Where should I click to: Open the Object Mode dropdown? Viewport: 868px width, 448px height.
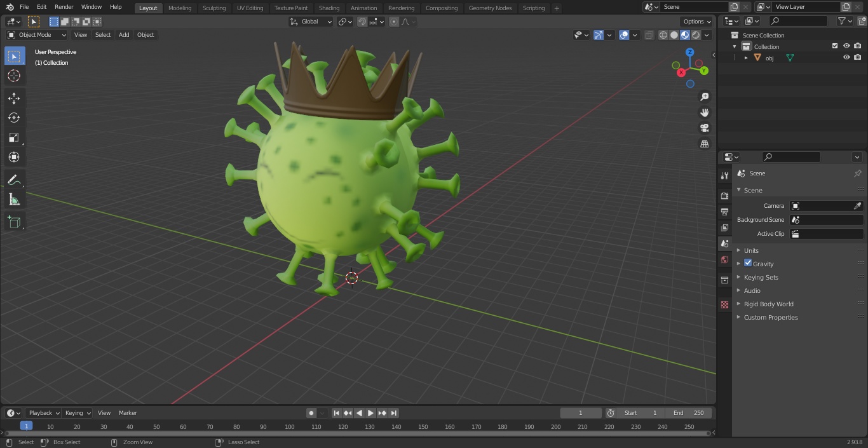[37, 35]
